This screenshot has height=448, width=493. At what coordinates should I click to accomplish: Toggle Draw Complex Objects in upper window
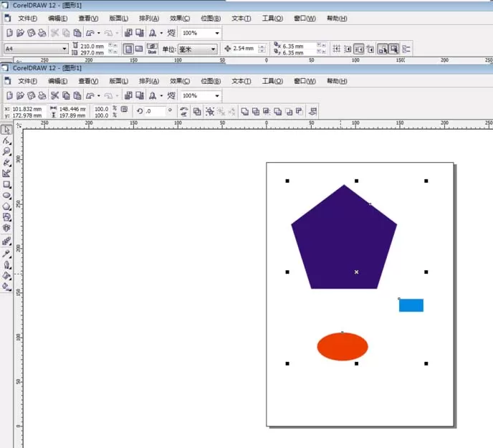[383, 49]
